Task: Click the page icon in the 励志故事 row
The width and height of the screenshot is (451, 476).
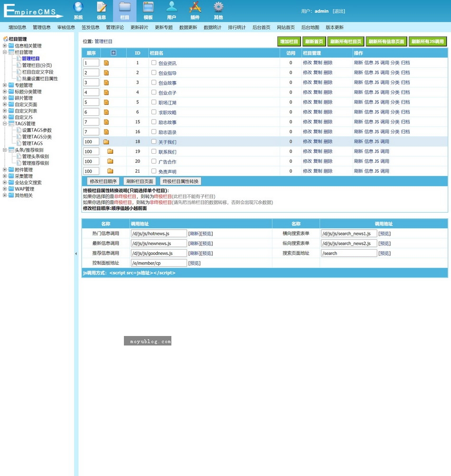Action: (106, 122)
